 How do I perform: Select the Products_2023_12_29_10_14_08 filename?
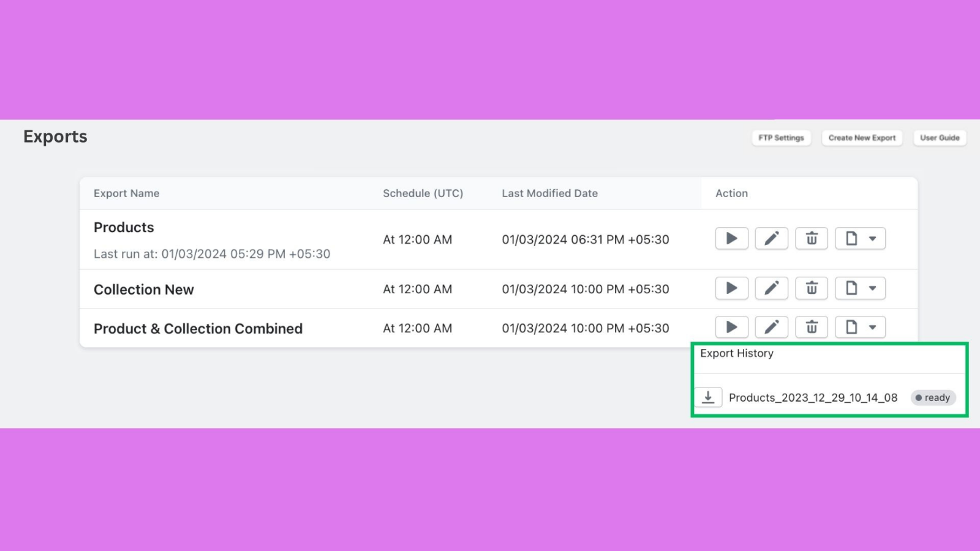coord(813,397)
